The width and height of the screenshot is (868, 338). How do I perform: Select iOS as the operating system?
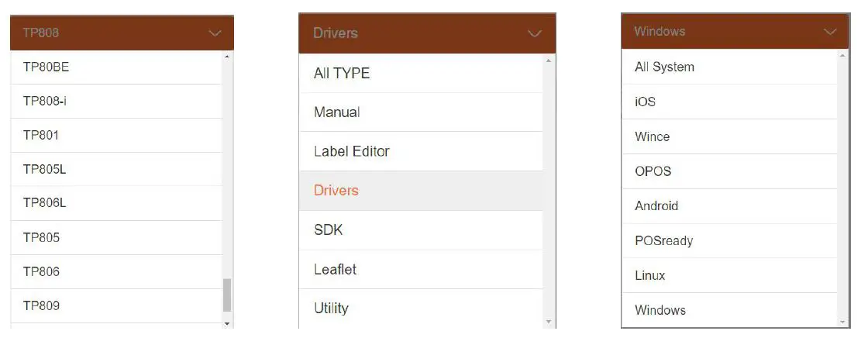coord(645,102)
